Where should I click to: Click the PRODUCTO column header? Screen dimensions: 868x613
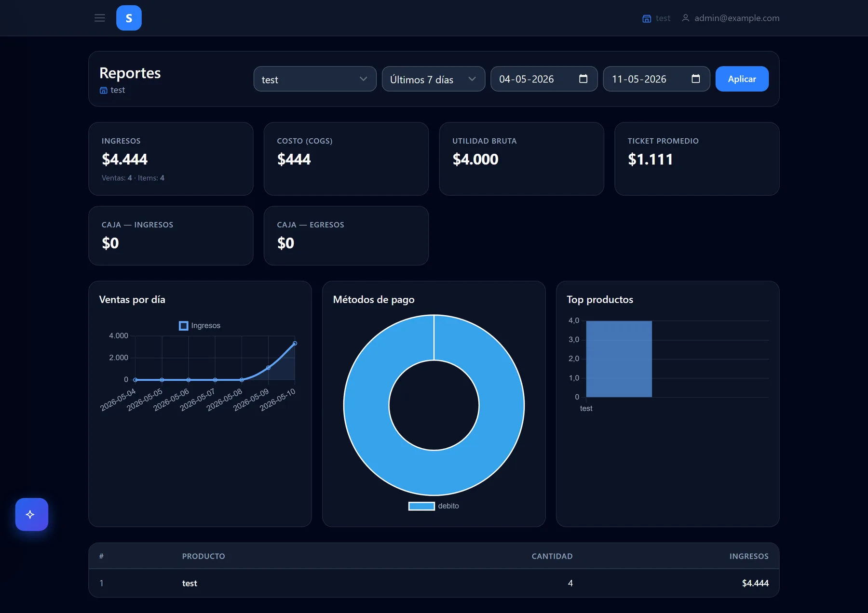pos(203,556)
